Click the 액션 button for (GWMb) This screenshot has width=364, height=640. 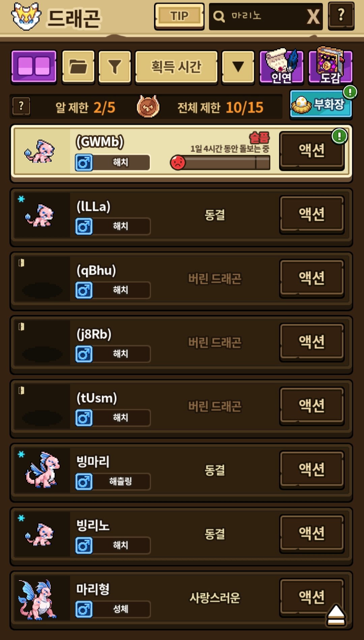(312, 150)
